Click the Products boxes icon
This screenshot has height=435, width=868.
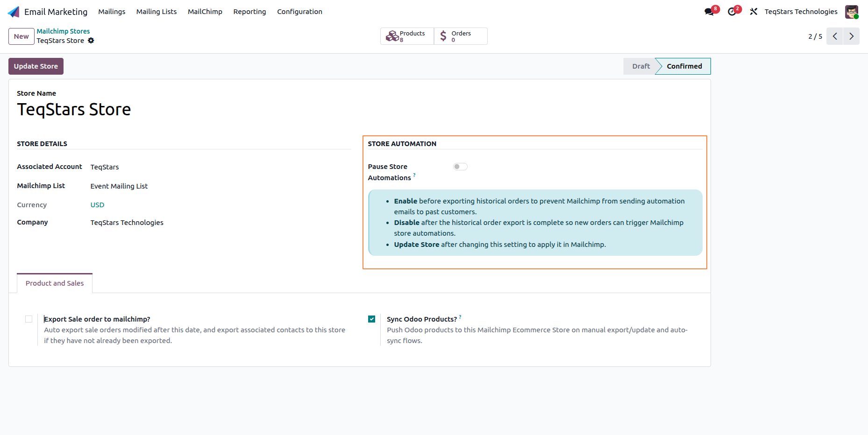click(x=392, y=36)
